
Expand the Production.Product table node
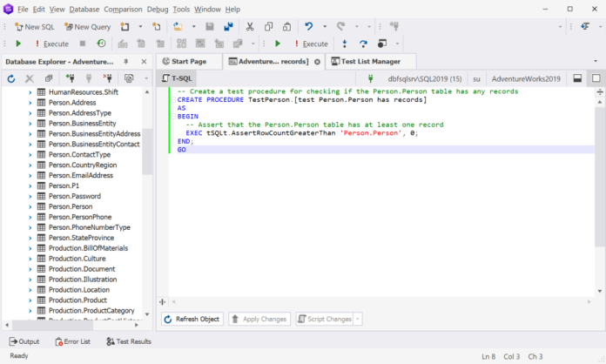point(30,300)
